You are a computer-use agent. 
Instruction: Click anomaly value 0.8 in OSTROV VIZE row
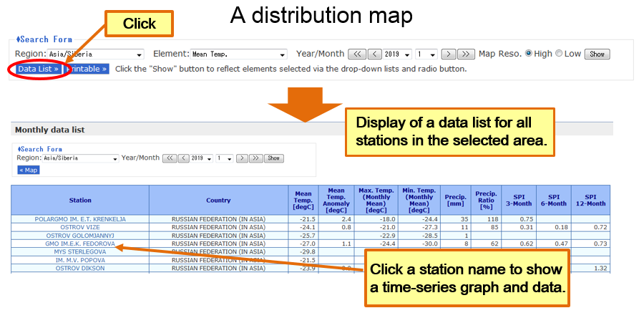346,227
